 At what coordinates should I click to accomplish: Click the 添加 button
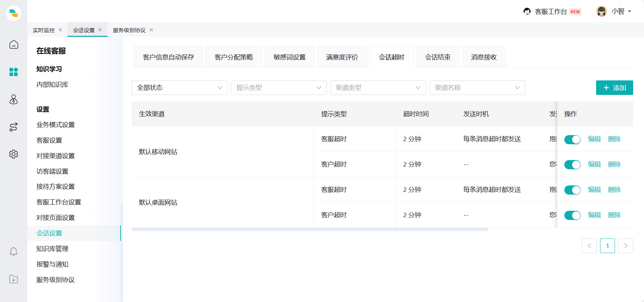pyautogui.click(x=614, y=88)
